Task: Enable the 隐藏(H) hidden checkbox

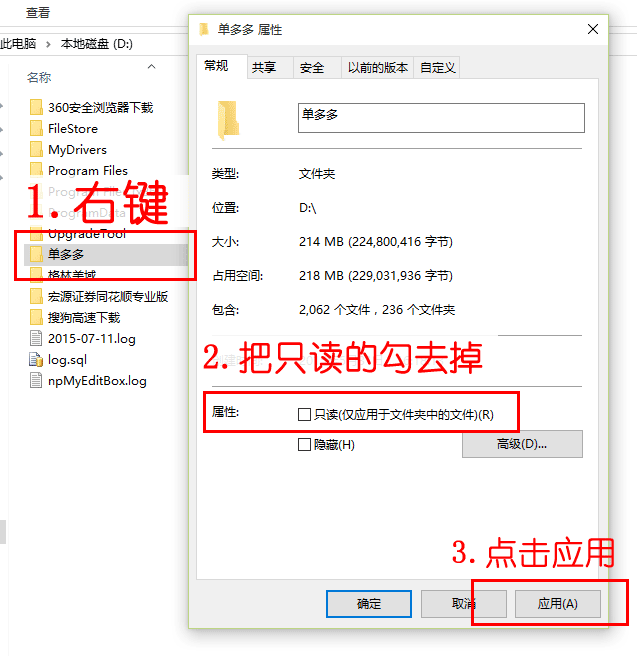Action: 304,444
